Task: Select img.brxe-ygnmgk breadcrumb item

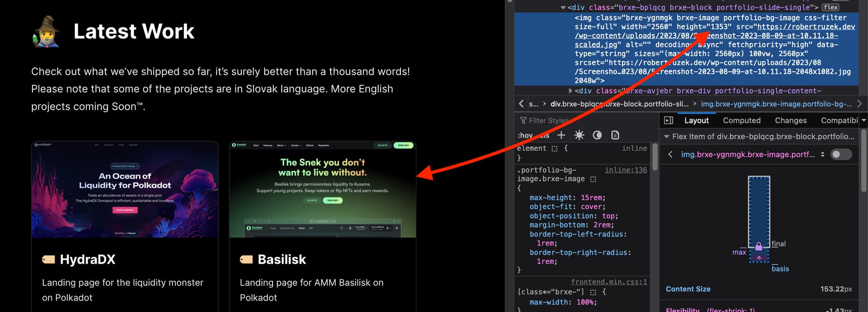Action: 776,104
